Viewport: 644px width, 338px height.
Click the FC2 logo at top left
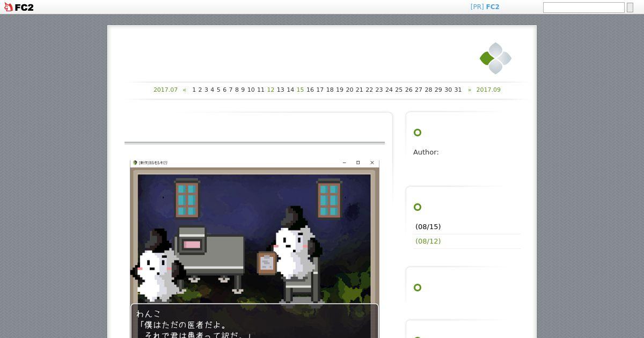19,7
